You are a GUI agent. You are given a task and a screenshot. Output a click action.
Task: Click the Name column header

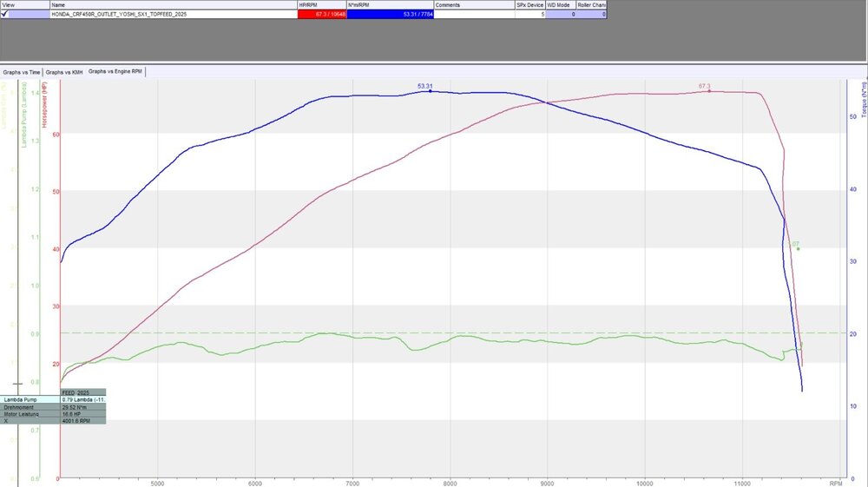click(x=174, y=5)
